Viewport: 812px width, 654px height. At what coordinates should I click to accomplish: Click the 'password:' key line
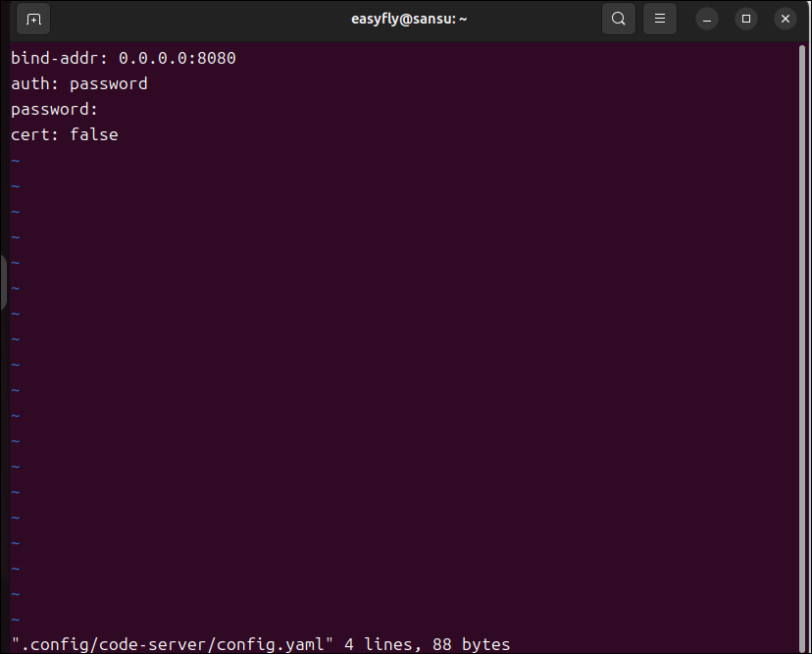point(54,110)
